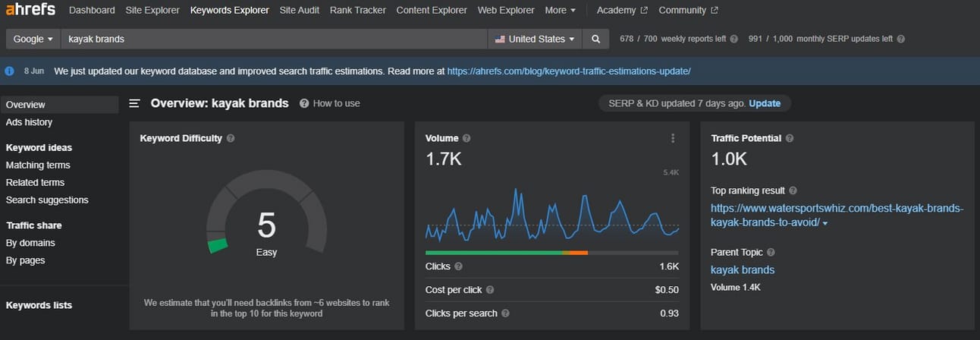Viewport: 980px width, 340px height.
Task: Open Keywords lists in sidebar
Action: [39, 305]
